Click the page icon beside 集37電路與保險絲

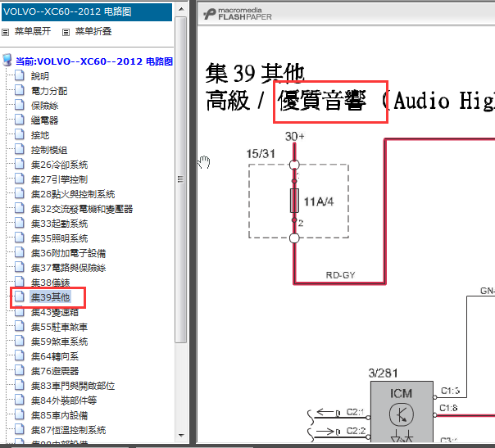pos(20,268)
